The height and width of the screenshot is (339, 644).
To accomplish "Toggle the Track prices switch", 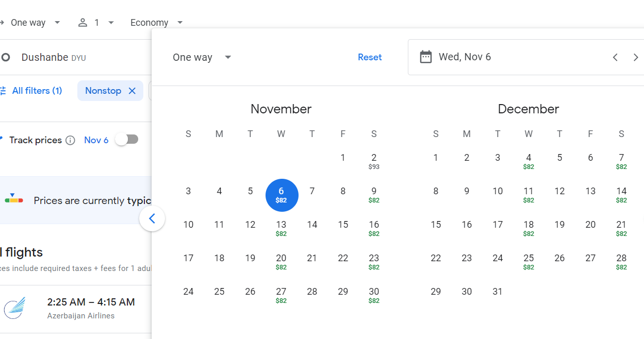I will tap(127, 140).
